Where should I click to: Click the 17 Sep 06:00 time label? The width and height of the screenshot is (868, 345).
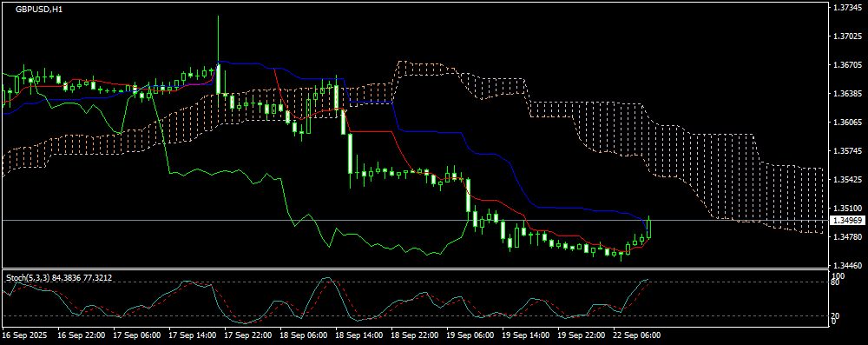point(137,335)
